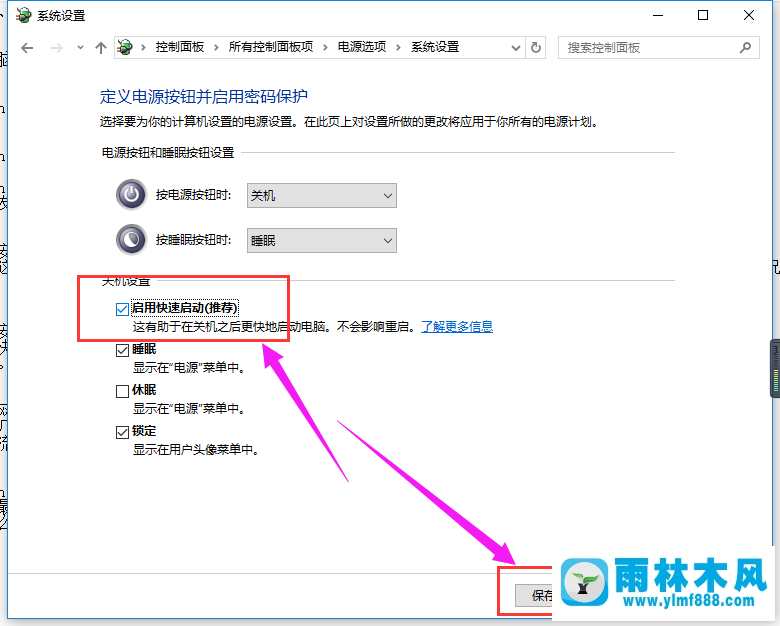Close the 系统设置 window
Screen dimensions: 780x626
749,15
